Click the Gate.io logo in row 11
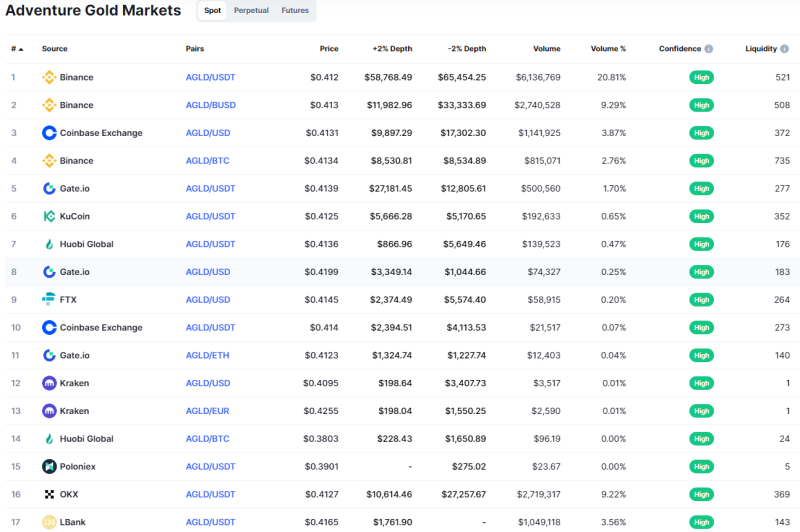Viewport: 800px width, 532px height. point(49,355)
